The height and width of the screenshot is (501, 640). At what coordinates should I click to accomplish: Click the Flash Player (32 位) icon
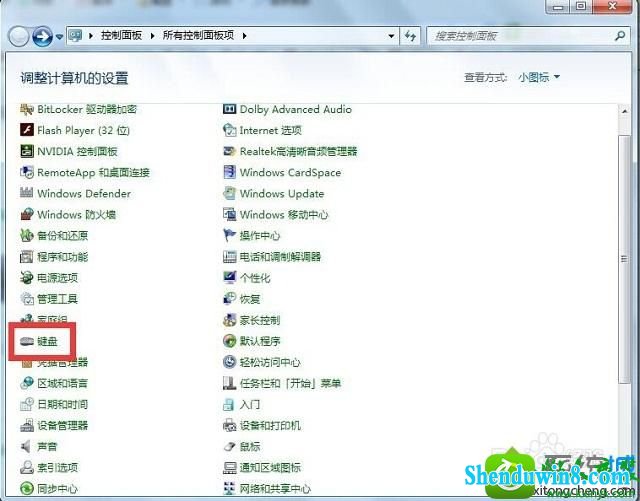27,130
